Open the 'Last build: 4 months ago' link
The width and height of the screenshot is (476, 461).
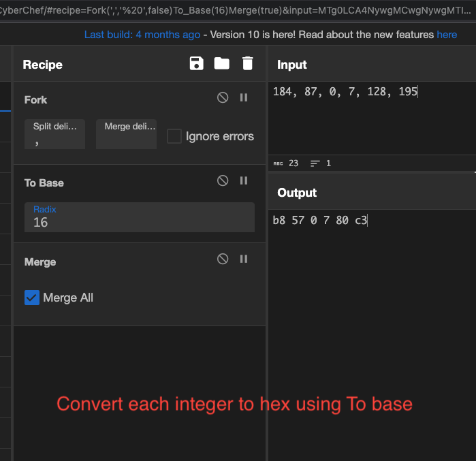[x=142, y=35]
